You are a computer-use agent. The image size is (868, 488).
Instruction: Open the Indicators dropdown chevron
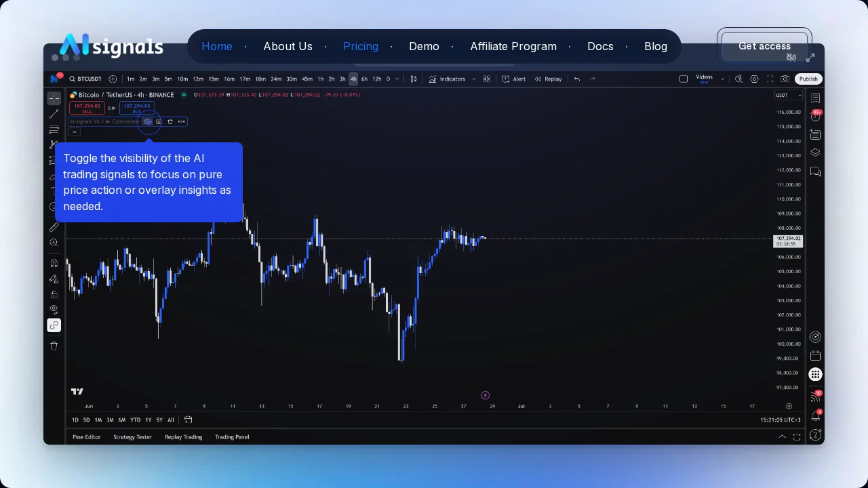(474, 79)
